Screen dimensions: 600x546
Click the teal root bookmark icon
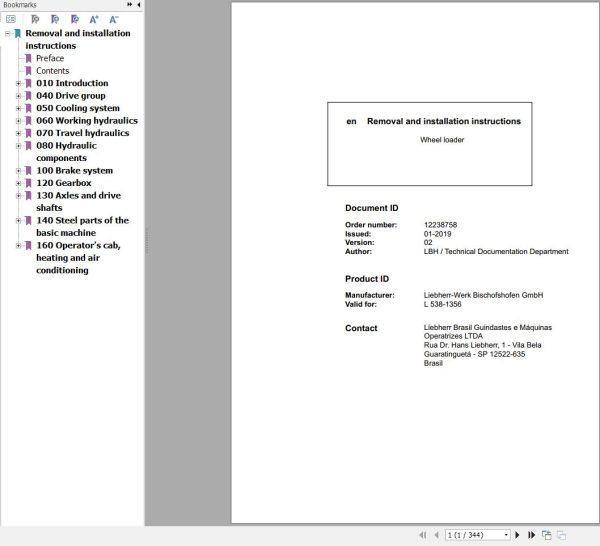click(x=18, y=33)
